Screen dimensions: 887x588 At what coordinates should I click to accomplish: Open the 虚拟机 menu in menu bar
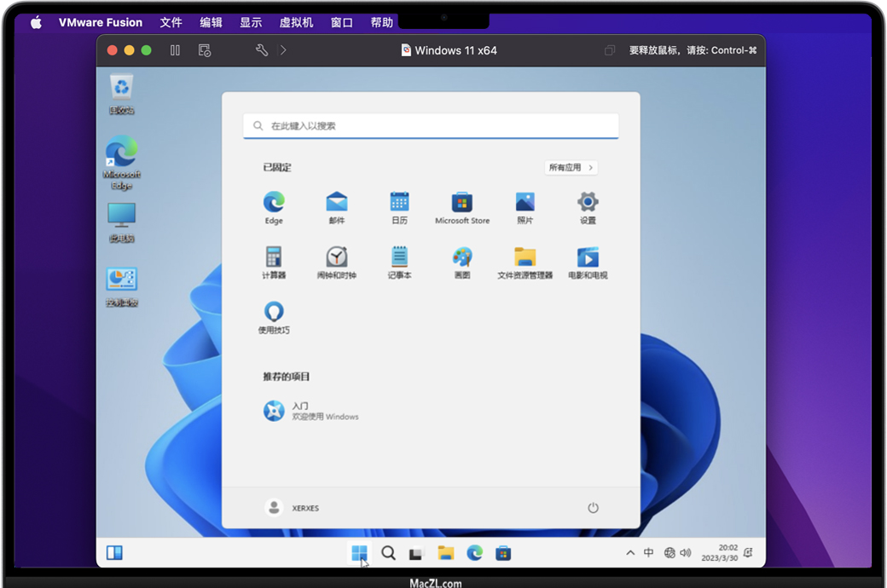tap(296, 23)
